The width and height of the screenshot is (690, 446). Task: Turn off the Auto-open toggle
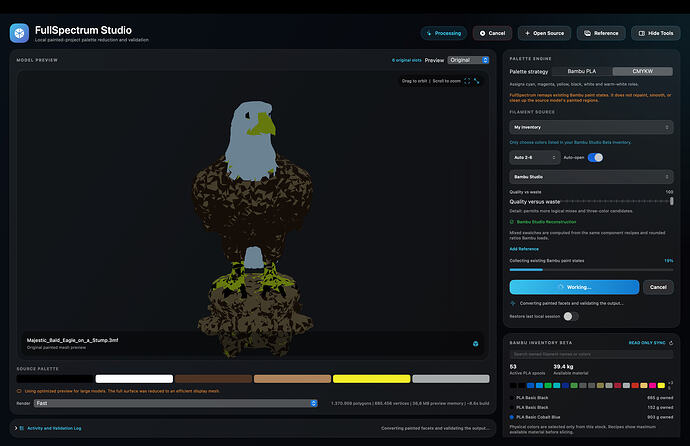(x=595, y=157)
